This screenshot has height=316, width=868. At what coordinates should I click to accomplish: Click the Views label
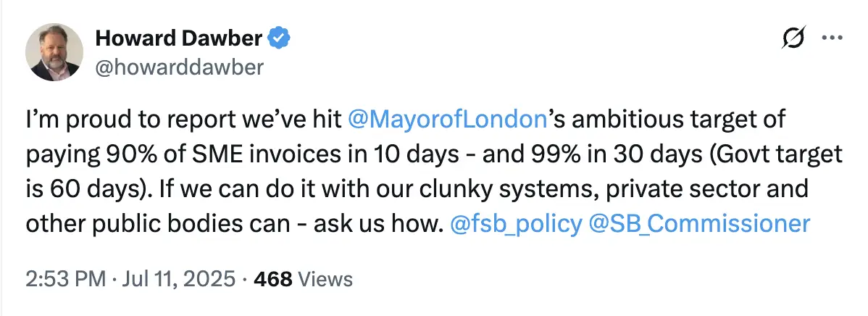pyautogui.click(x=325, y=279)
